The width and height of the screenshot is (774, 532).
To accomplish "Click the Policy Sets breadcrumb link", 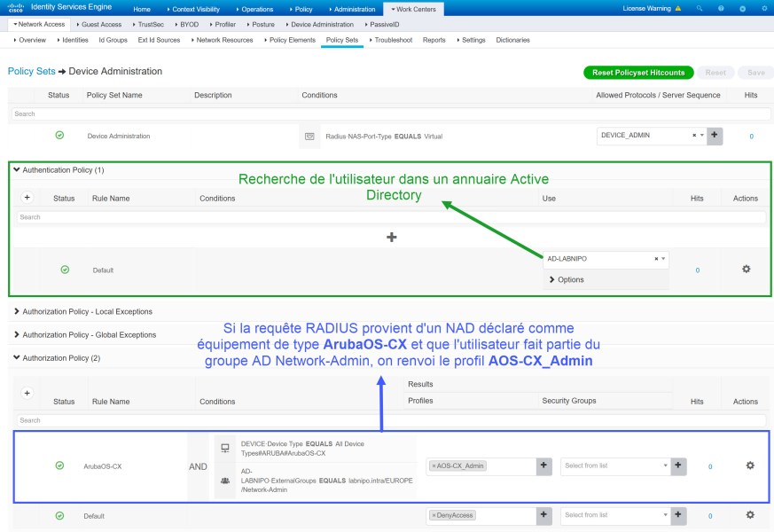I will [31, 71].
